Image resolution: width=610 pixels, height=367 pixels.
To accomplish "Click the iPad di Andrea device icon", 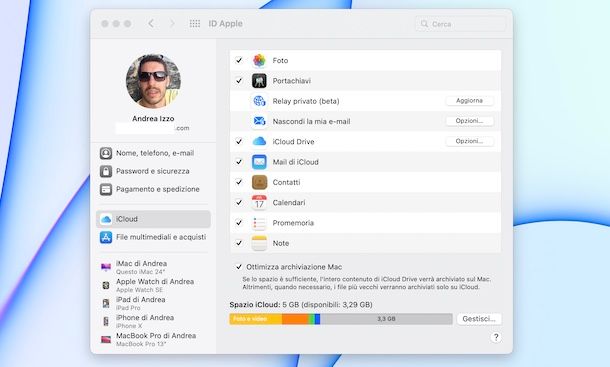I will pos(106,303).
